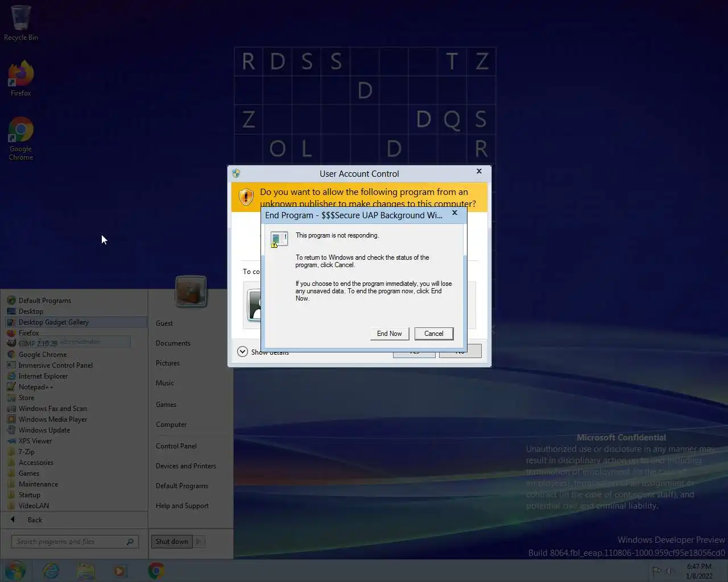The image size is (728, 582).
Task: Open Devices and Printers
Action: pyautogui.click(x=186, y=466)
